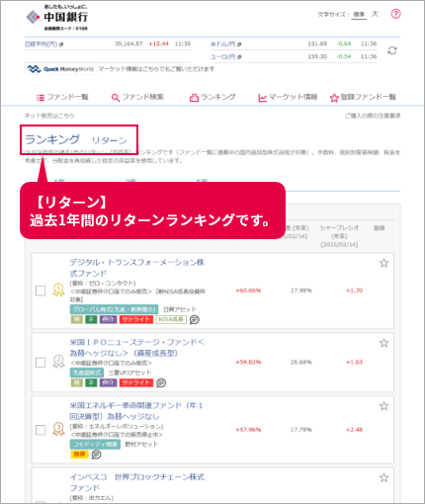Click bronze rank 3 medal icon
This screenshot has width=425, height=504.
58,429
